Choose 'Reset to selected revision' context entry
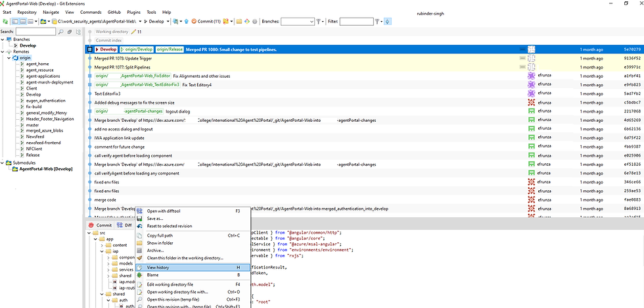 193,226
